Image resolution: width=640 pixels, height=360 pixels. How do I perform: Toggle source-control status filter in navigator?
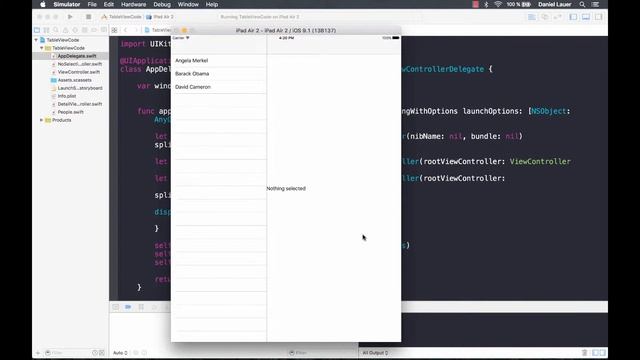[102, 353]
